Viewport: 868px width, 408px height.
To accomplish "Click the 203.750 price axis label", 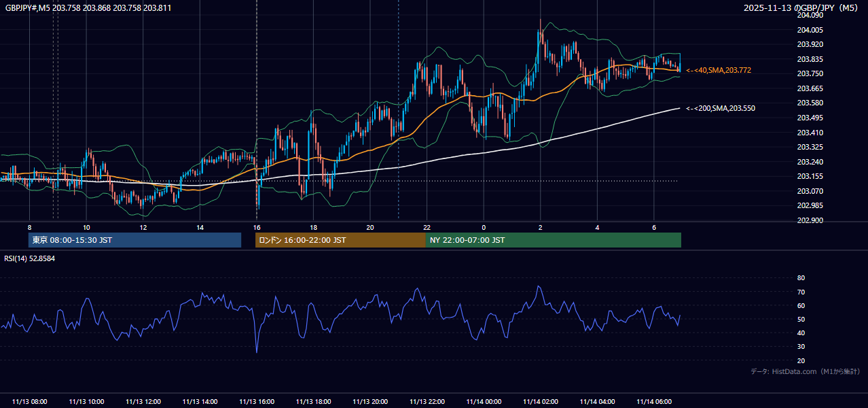I will (810, 73).
